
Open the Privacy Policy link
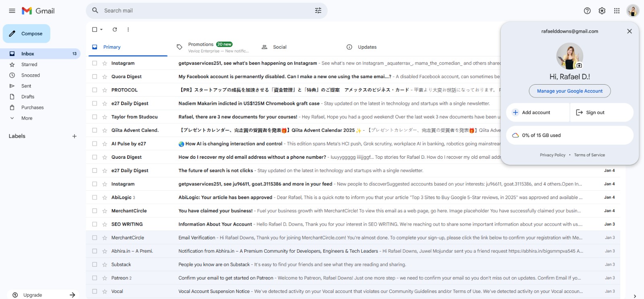click(553, 155)
